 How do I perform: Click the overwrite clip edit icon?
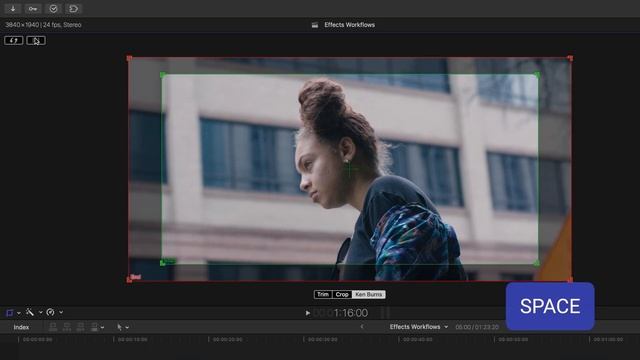pyautogui.click(x=95, y=327)
